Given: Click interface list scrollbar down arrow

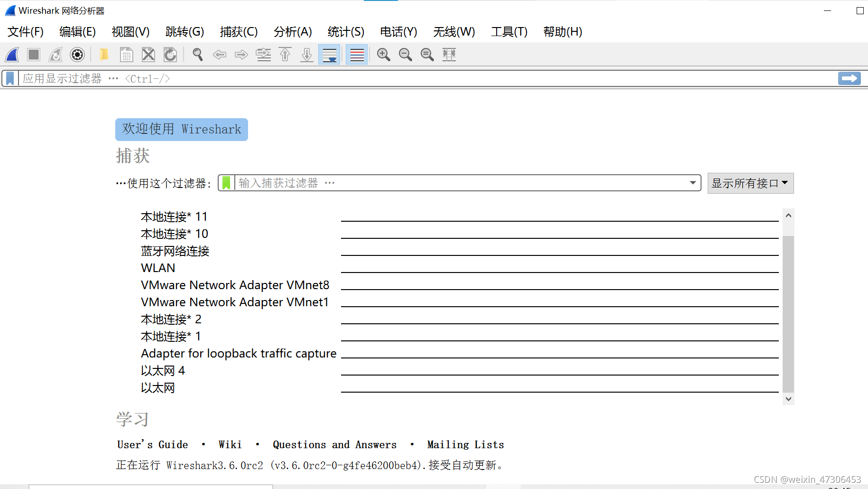Looking at the screenshot, I should pos(788,399).
